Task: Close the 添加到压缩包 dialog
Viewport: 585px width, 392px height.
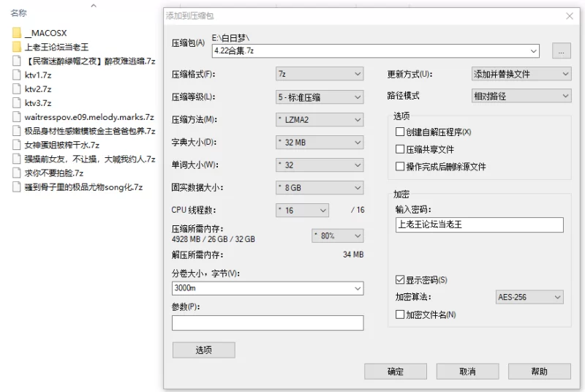Action: 570,16
